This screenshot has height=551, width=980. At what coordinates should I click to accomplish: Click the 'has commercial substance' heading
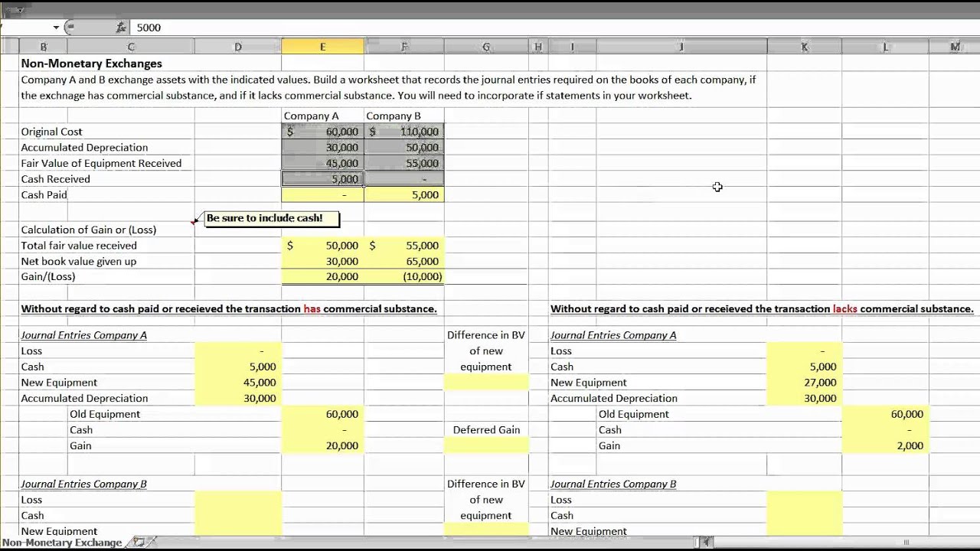[229, 309]
